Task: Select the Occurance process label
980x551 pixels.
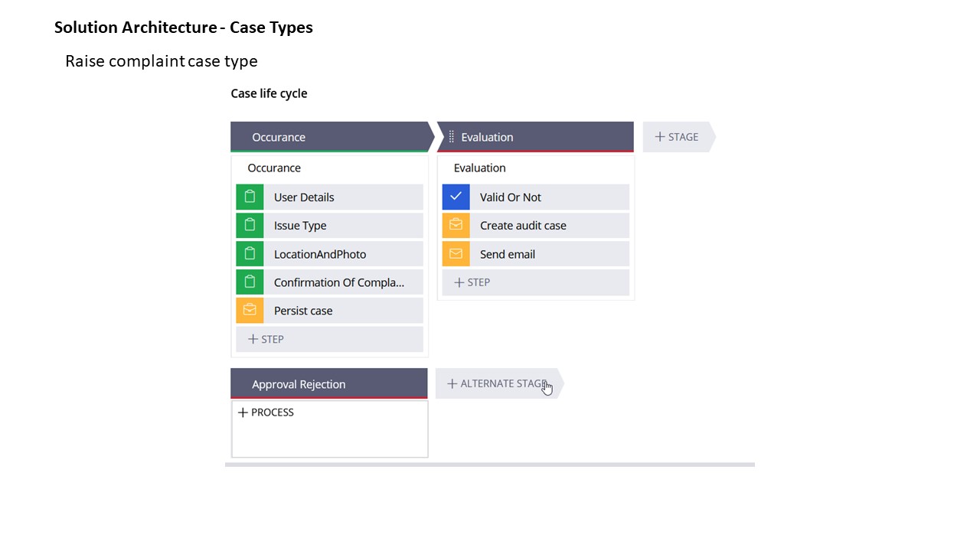Action: pyautogui.click(x=274, y=168)
